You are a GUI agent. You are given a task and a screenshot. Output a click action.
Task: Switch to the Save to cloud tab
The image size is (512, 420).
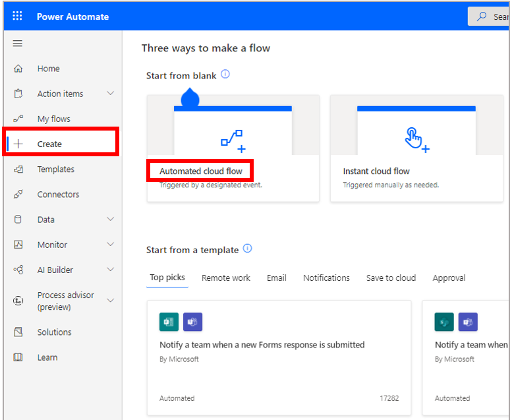point(391,278)
